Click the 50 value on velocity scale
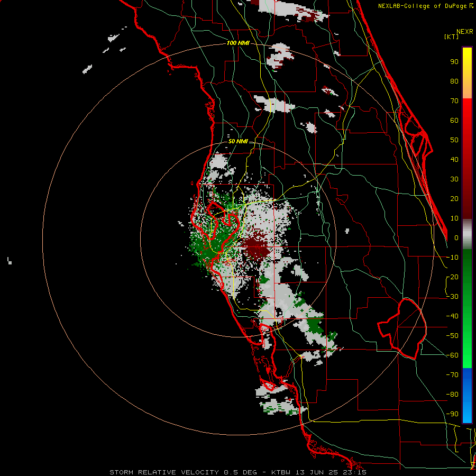 point(454,140)
